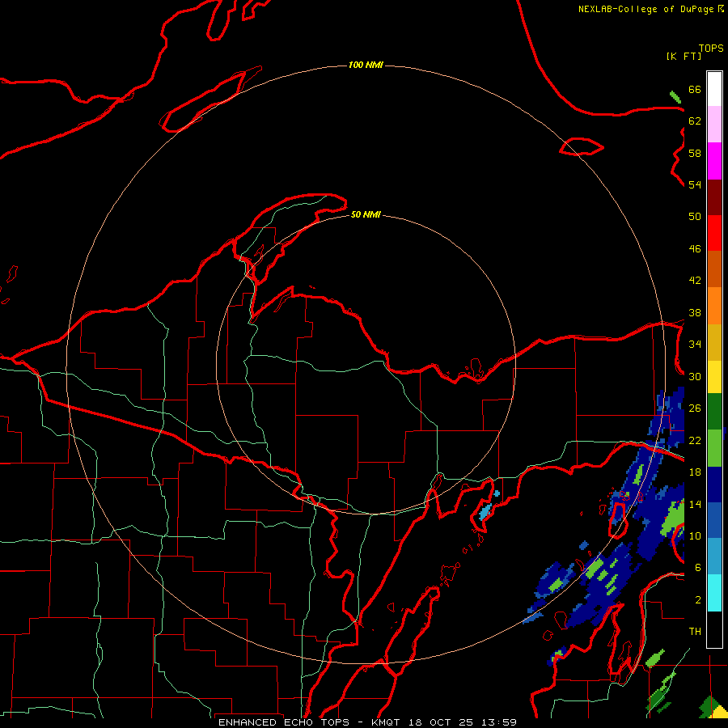Click the cyan swatch near the legend bottom
Viewport: 728px width, 728px height.
click(714, 593)
